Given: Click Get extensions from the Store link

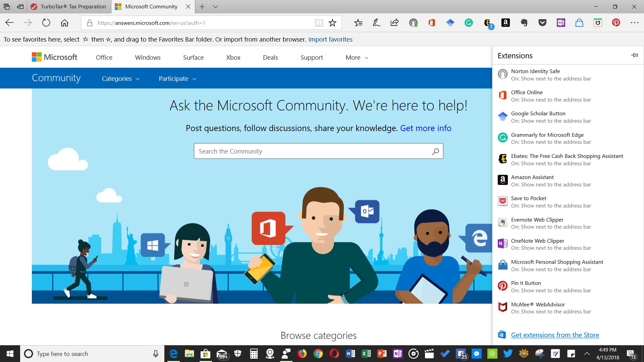Looking at the screenshot, I should point(555,335).
